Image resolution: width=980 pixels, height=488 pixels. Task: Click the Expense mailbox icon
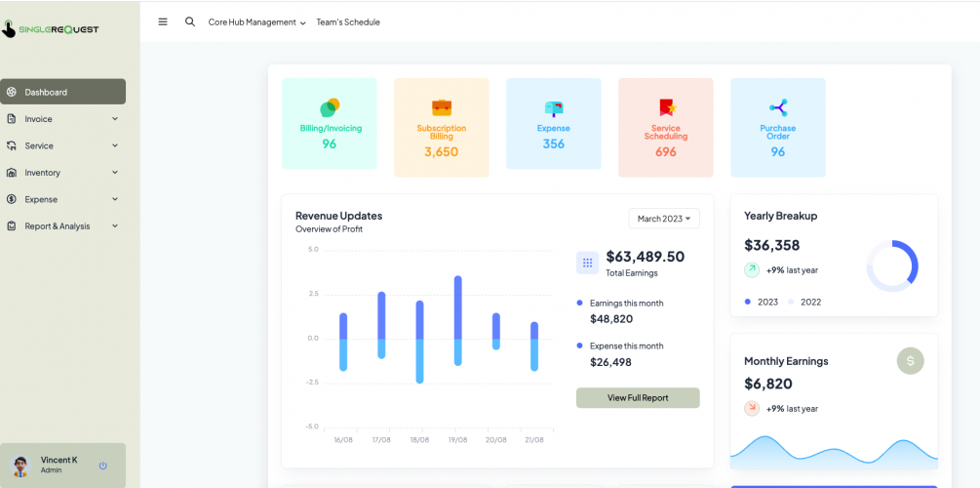coord(554,108)
